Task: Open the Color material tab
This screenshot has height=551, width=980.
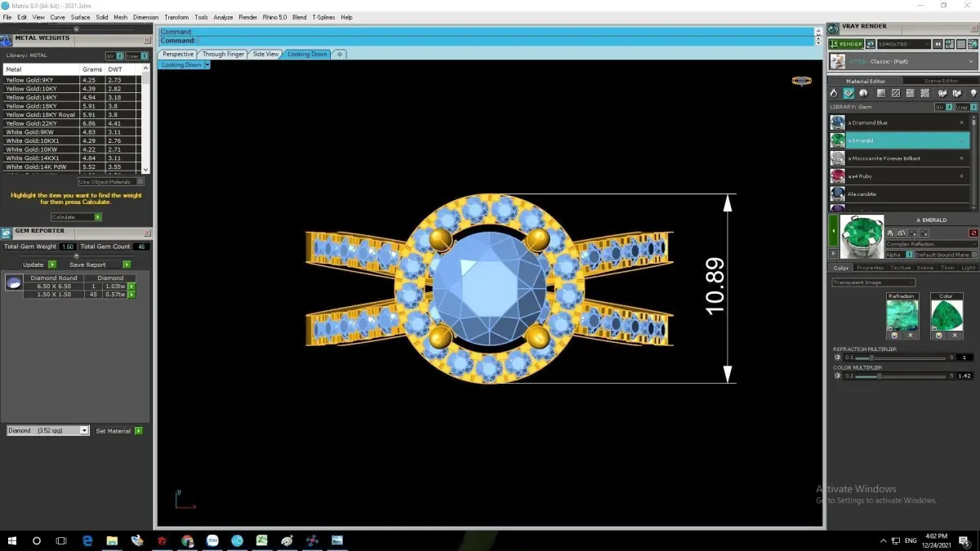Action: click(x=841, y=268)
